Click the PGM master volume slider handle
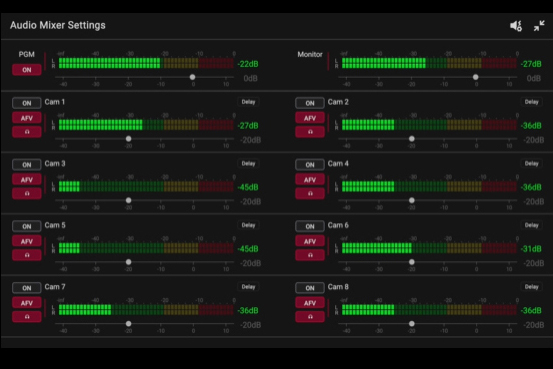The height and width of the screenshot is (369, 553). pyautogui.click(x=193, y=77)
